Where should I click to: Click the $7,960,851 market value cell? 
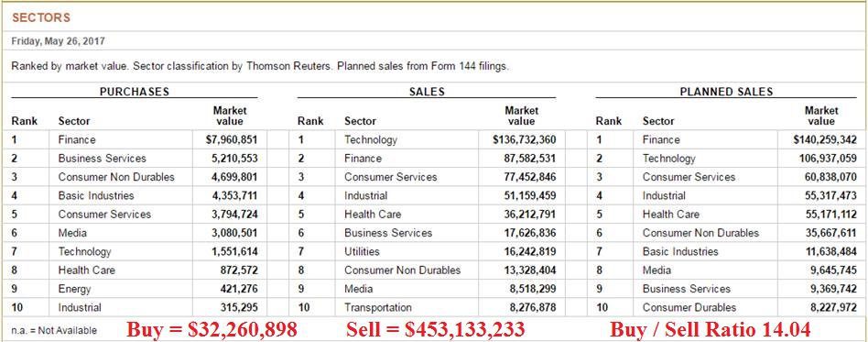pos(232,139)
